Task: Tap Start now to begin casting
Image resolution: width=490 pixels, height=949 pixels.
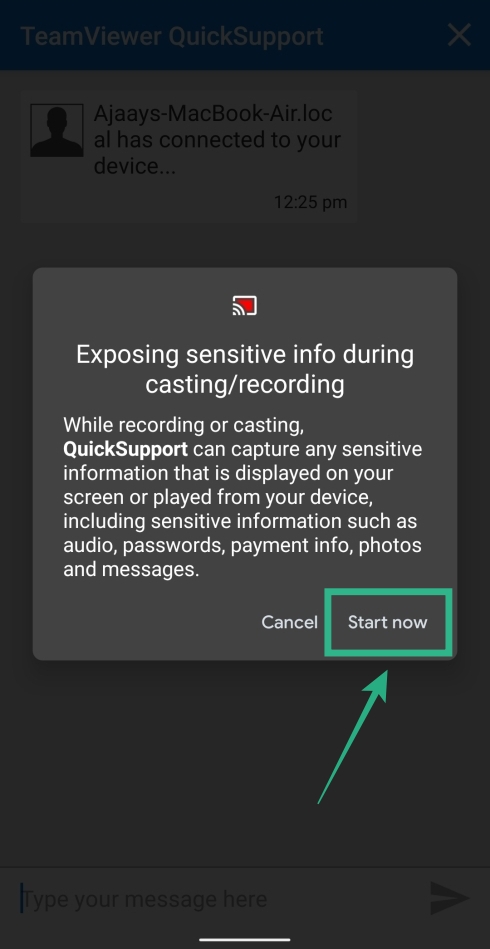Action: tap(388, 622)
